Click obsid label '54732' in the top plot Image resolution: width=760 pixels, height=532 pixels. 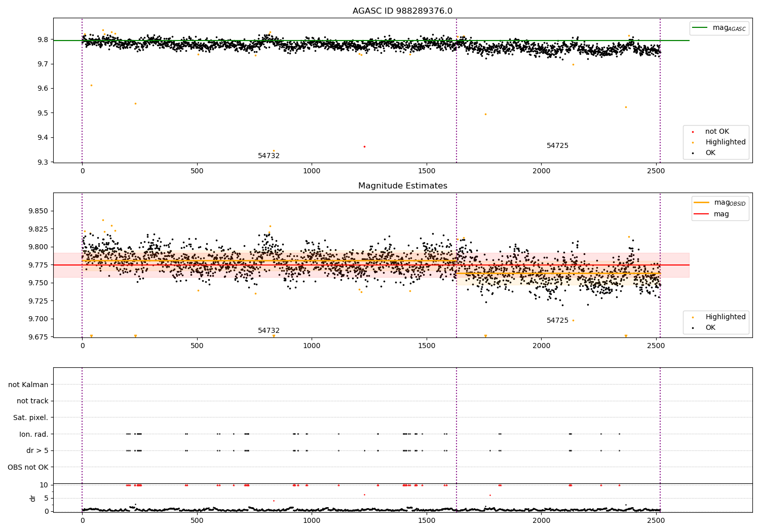point(269,156)
